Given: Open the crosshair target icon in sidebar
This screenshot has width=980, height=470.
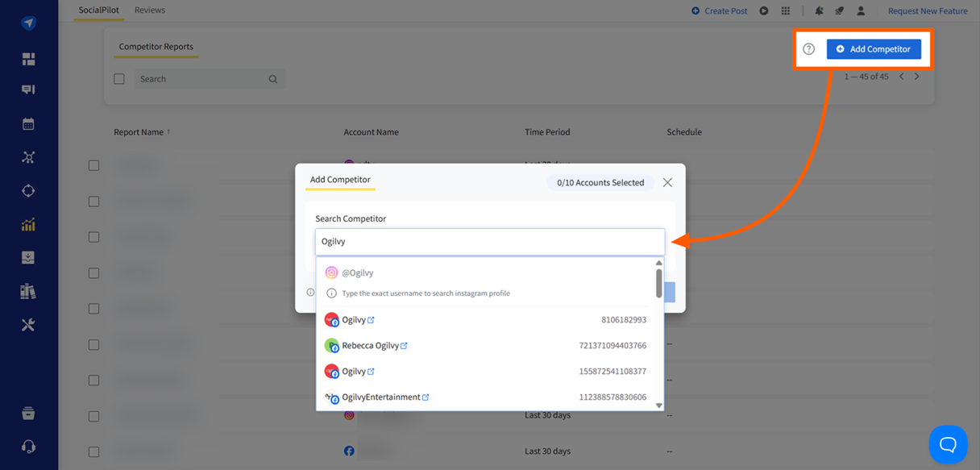Looking at the screenshot, I should tap(28, 191).
